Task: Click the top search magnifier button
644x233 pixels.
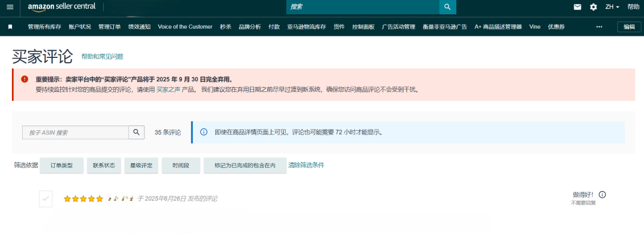Action: (x=448, y=7)
